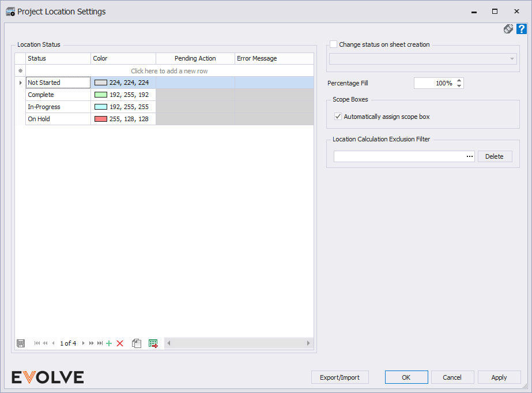Minimize the Project Location Settings window

[474, 12]
